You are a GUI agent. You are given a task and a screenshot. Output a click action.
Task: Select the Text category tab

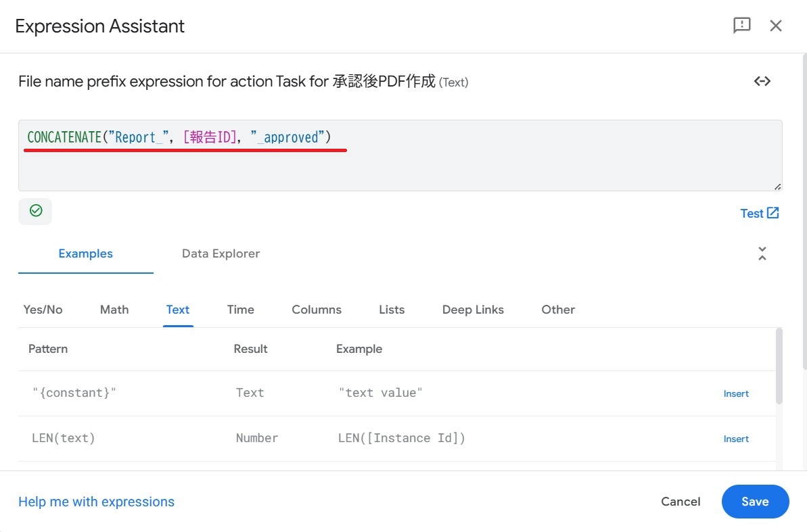178,310
